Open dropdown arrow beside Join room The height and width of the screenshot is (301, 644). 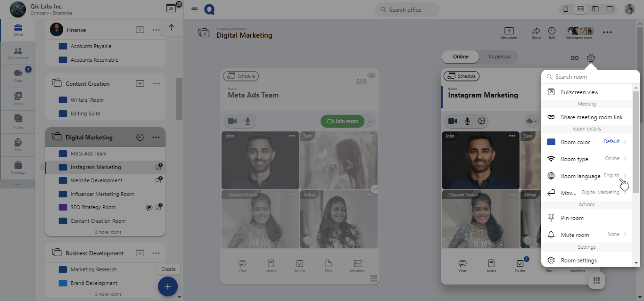(370, 122)
